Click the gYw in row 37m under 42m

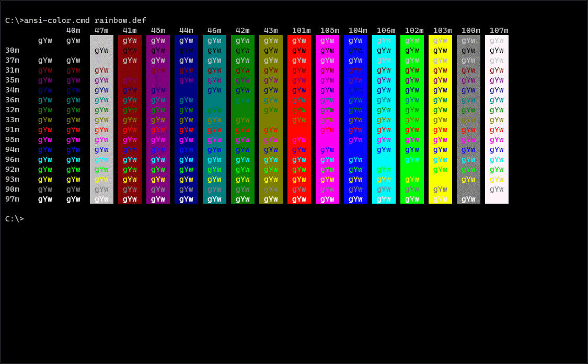click(x=243, y=61)
